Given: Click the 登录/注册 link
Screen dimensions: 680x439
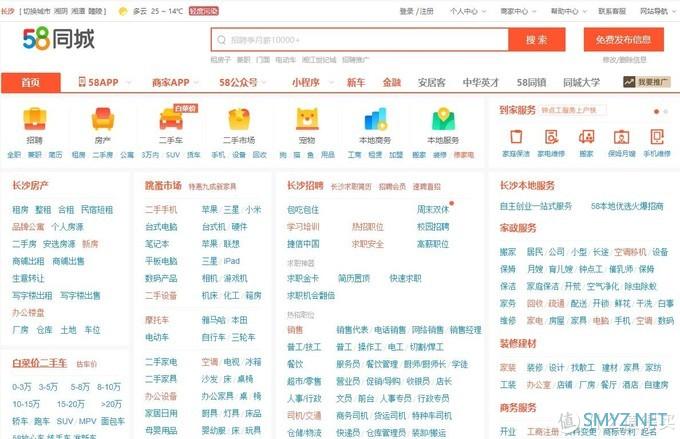Looking at the screenshot, I should (416, 11).
